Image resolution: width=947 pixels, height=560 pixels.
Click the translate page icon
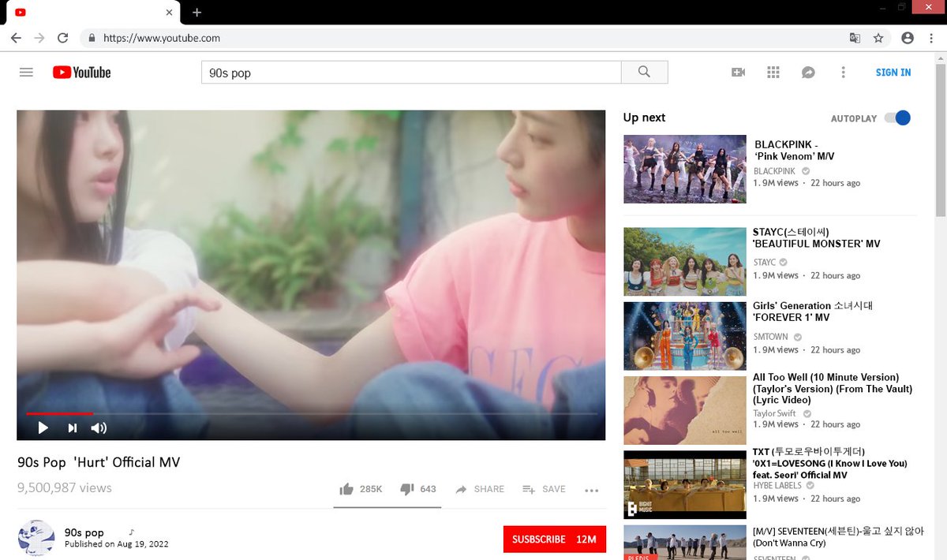(855, 38)
